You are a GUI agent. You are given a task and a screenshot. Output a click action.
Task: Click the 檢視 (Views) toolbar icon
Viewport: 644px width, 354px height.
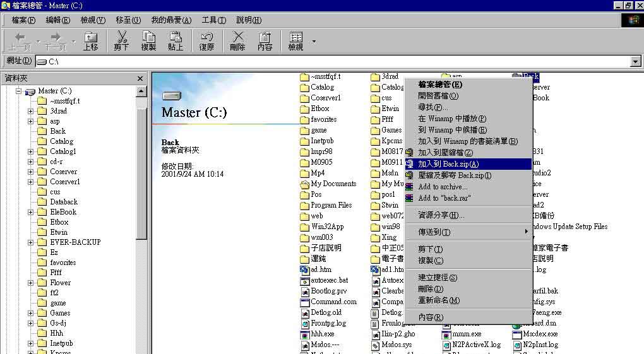pos(295,41)
